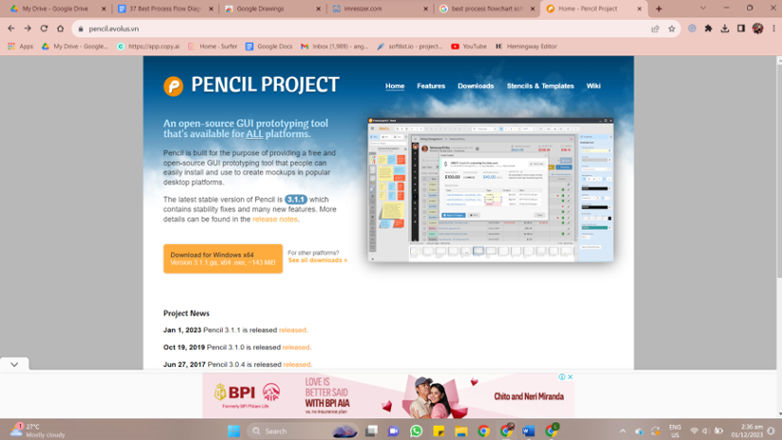Open the Downloads navigation link
The image size is (782, 440).
point(476,86)
